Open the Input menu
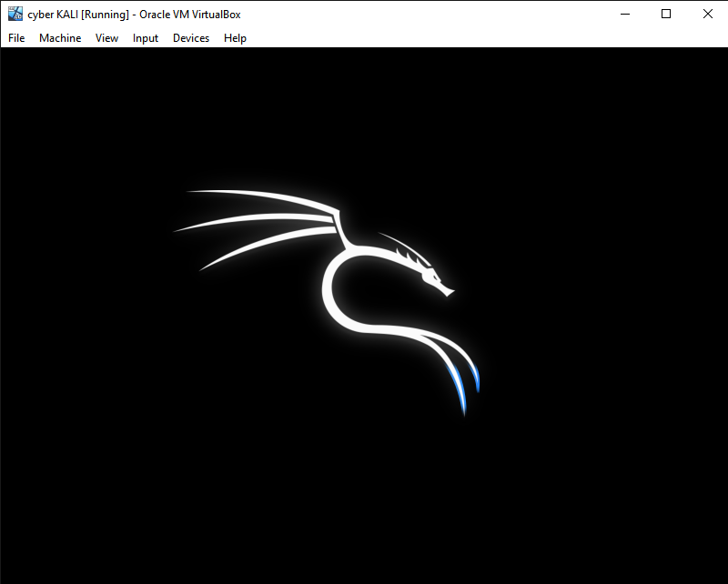 (x=146, y=38)
